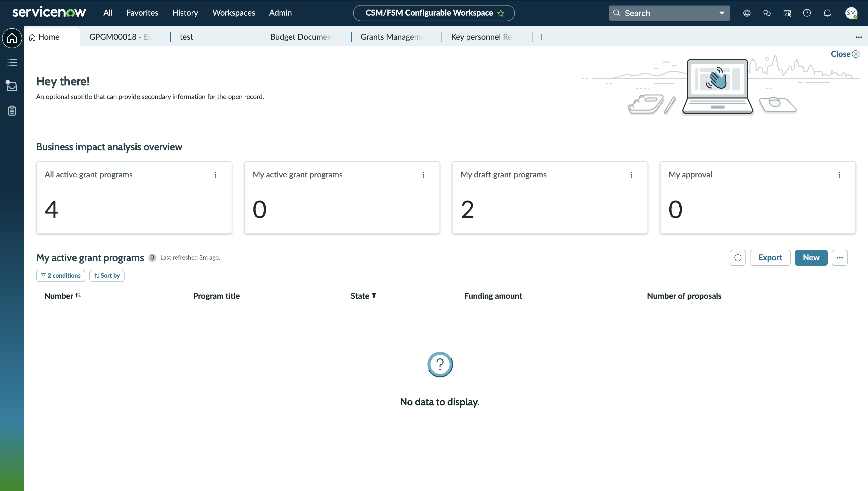Viewport: 868px width, 491px height.
Task: Refresh the My active grant programs list
Action: (x=738, y=258)
